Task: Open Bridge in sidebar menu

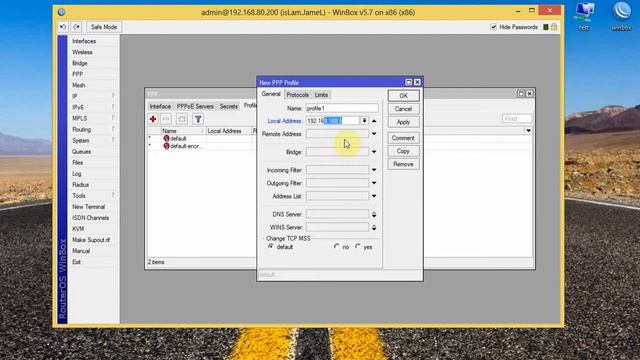Action: click(80, 63)
